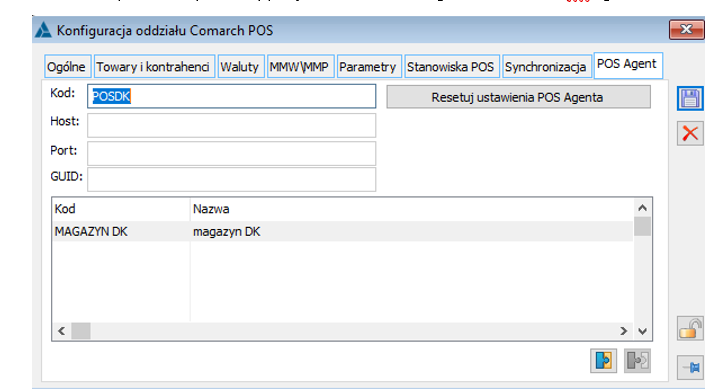Click the list's scroll left arrow
The height and width of the screenshot is (389, 717).
click(x=62, y=331)
